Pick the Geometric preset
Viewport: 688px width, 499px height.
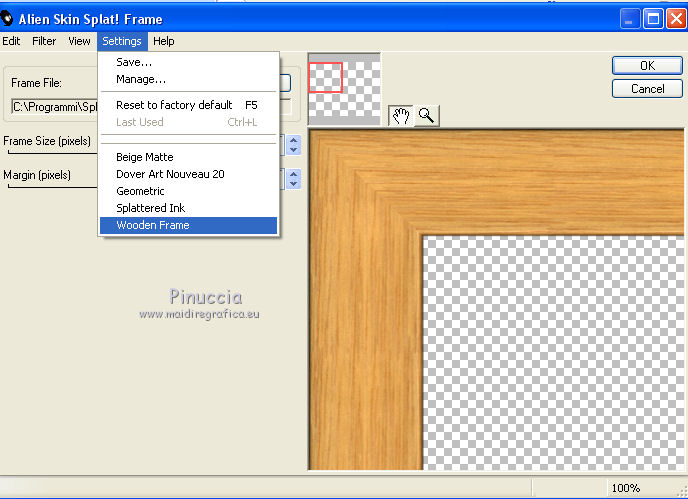(189, 191)
